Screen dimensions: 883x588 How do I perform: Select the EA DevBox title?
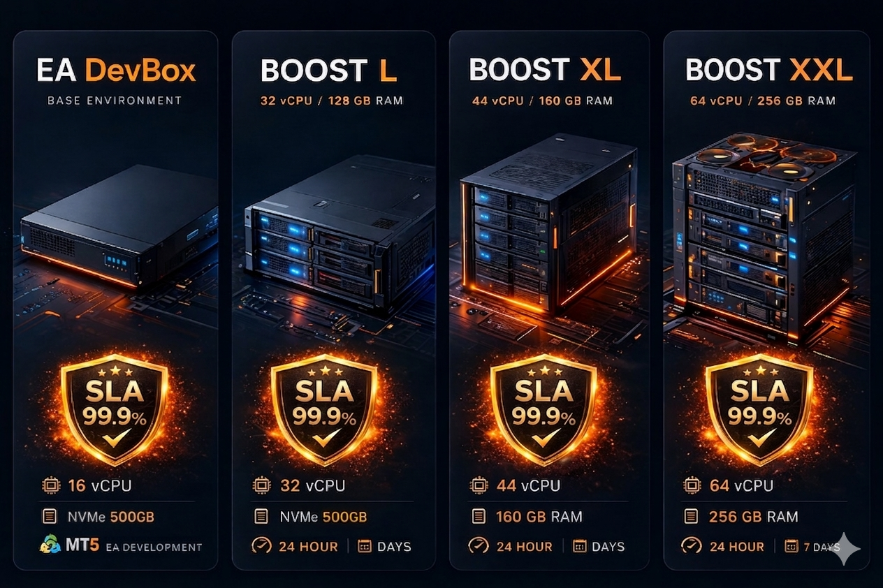tap(116, 71)
